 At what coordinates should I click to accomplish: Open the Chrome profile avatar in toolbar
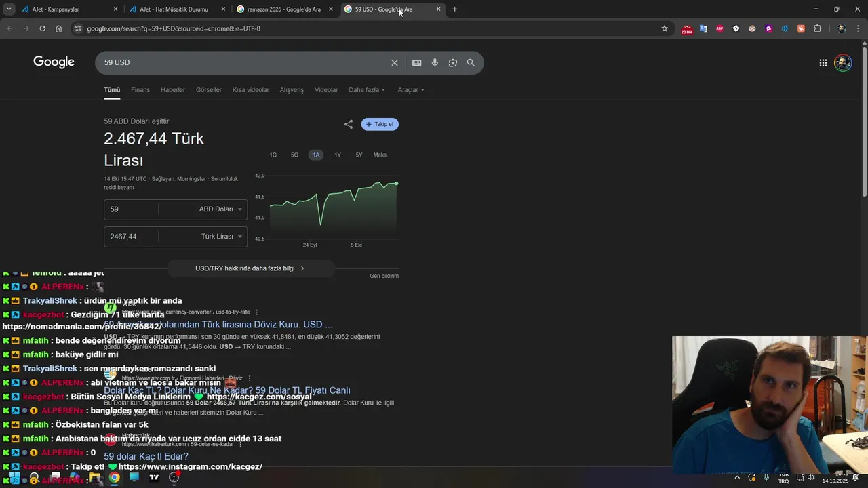842,28
